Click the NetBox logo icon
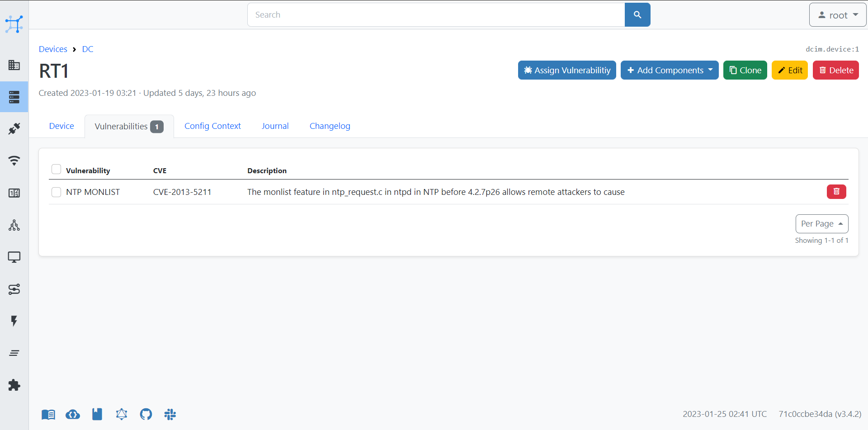 point(14,24)
